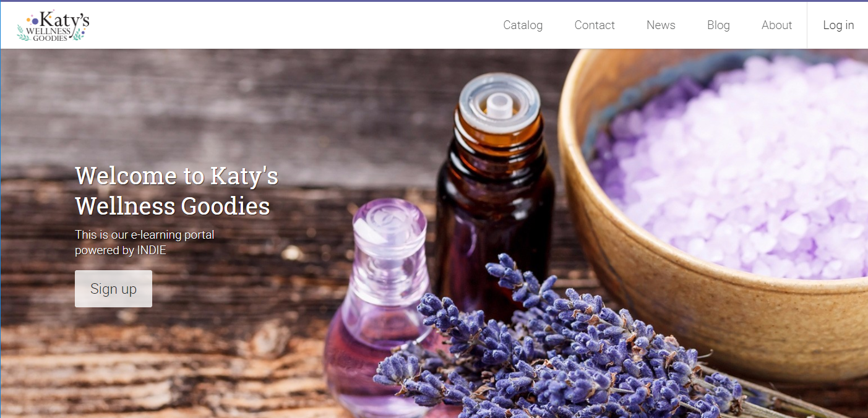Click the word INDIE in the subtitle

tap(152, 250)
